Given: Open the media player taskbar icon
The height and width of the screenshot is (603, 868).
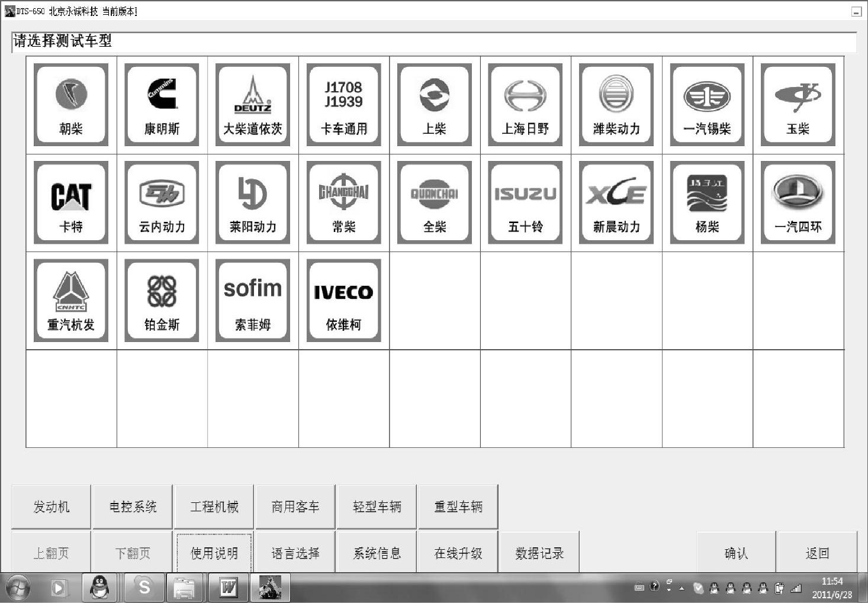Looking at the screenshot, I should tap(58, 588).
